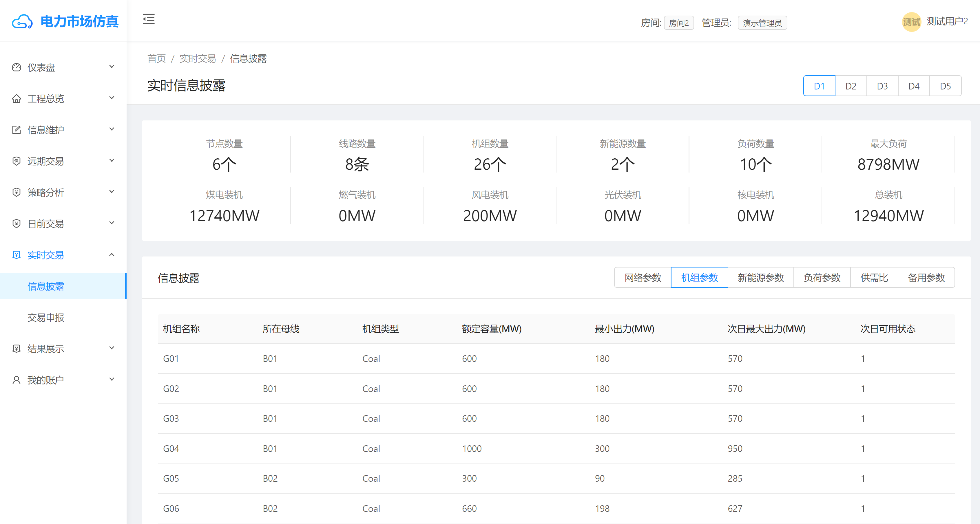Screen dimensions: 980x524
Task: Click the yen icon beside 实时交易
Action: click(16, 255)
